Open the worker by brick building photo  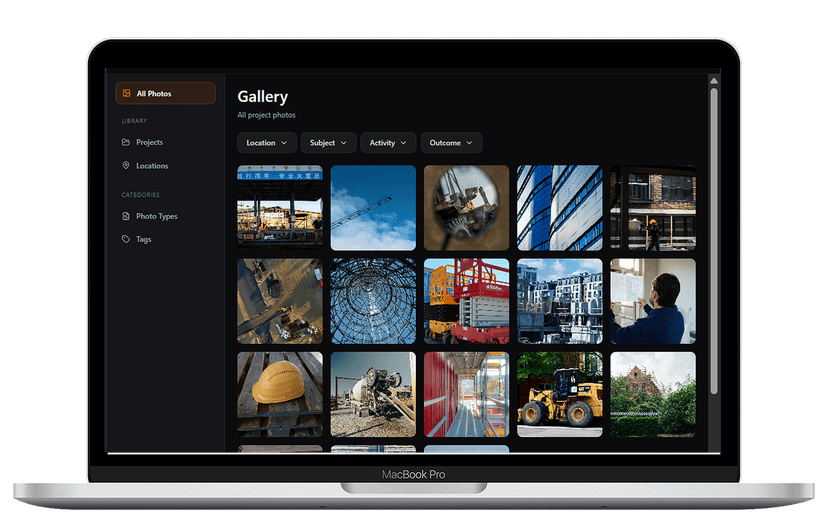653,208
